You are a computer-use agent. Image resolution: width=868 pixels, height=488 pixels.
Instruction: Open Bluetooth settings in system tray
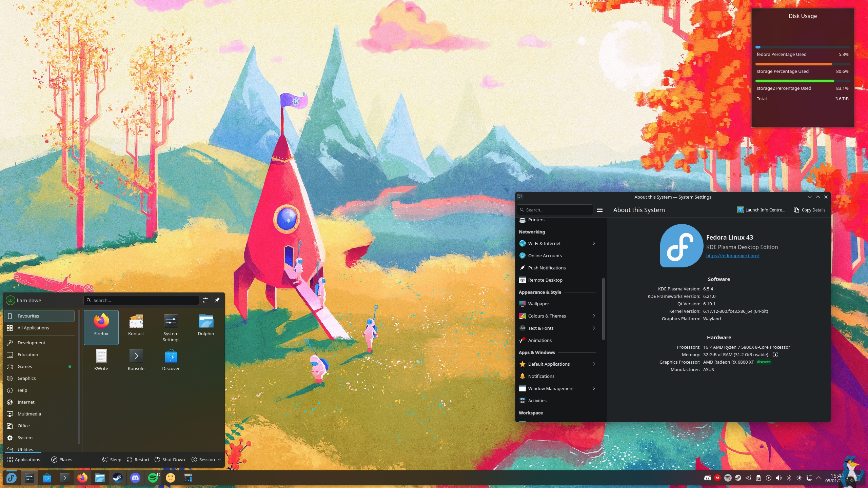click(789, 478)
